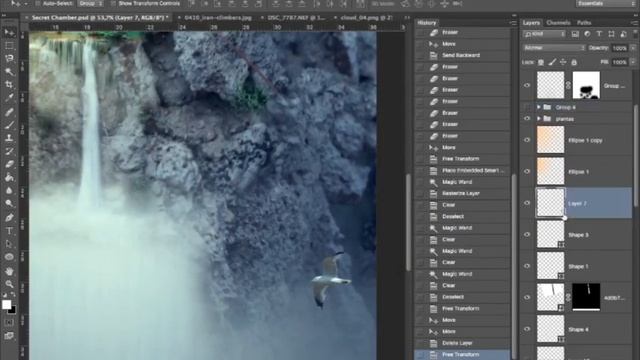Image resolution: width=640 pixels, height=360 pixels.
Task: Show the hidden Group 4 folder
Action: pyautogui.click(x=527, y=107)
